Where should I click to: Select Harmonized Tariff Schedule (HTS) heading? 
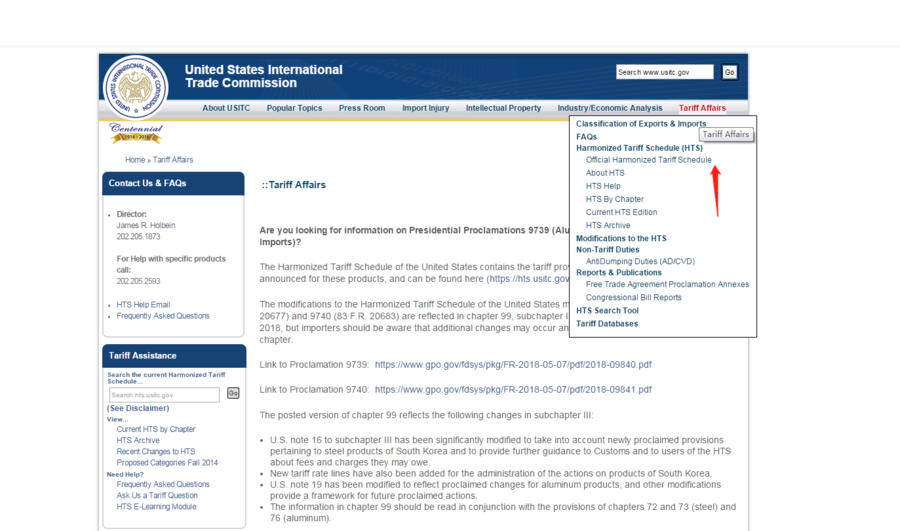pyautogui.click(x=639, y=148)
